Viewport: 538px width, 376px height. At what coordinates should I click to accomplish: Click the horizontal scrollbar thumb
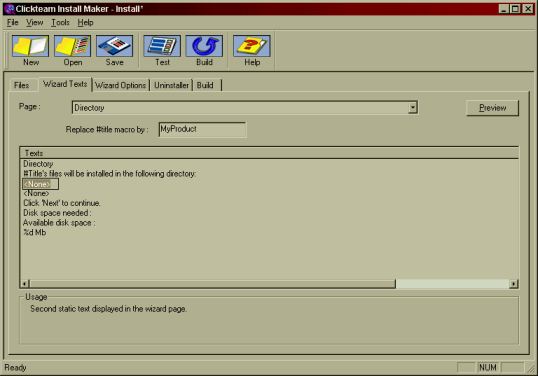(x=212, y=284)
